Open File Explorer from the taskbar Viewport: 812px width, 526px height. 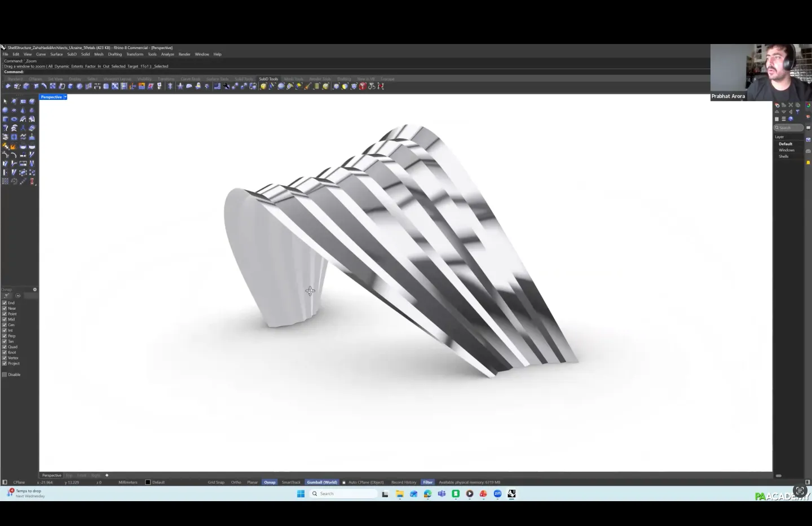click(400, 494)
